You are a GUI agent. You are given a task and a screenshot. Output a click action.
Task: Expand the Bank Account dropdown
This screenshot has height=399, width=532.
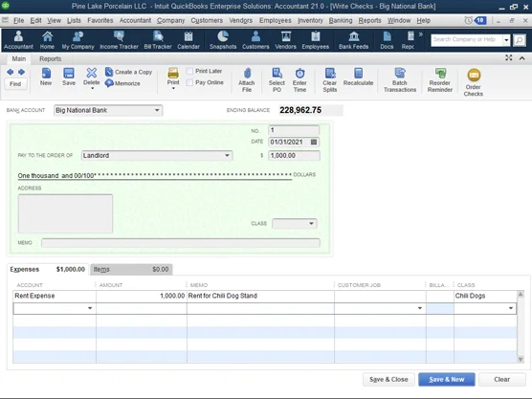(x=157, y=110)
